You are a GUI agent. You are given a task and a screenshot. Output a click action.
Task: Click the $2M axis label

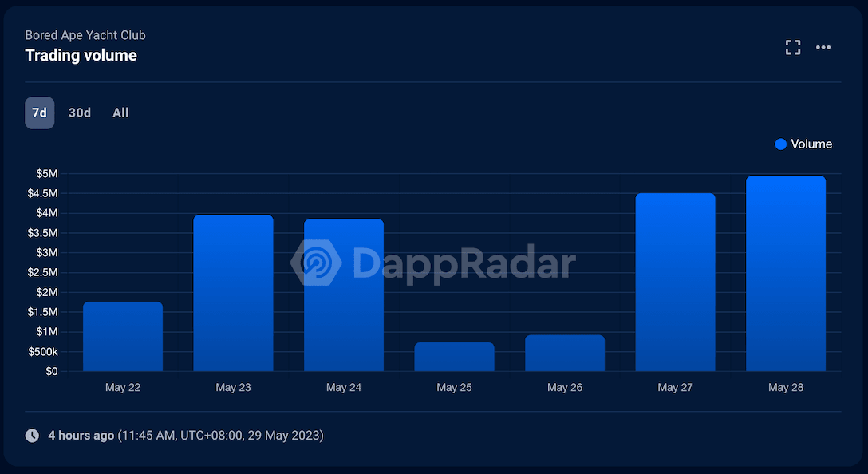click(46, 292)
